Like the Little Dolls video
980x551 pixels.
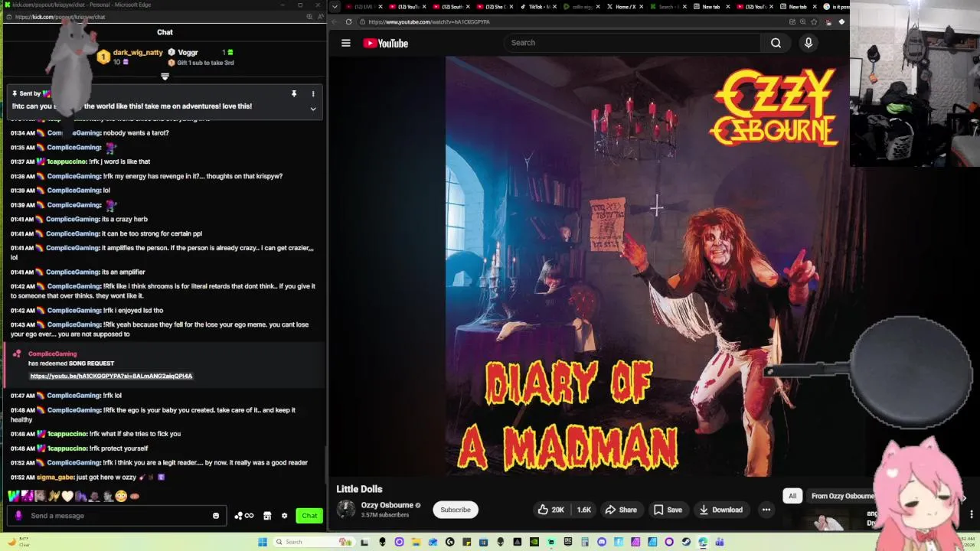[550, 510]
